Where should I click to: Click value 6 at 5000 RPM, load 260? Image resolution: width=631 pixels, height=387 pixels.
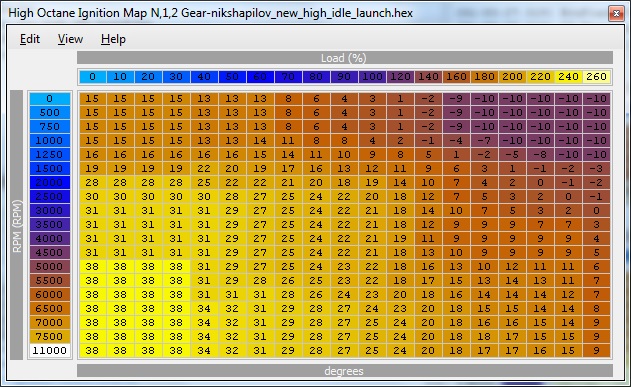click(x=596, y=266)
